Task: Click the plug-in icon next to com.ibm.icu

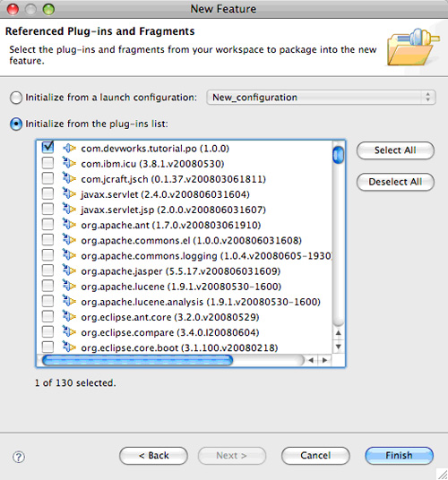Action: coord(70,163)
